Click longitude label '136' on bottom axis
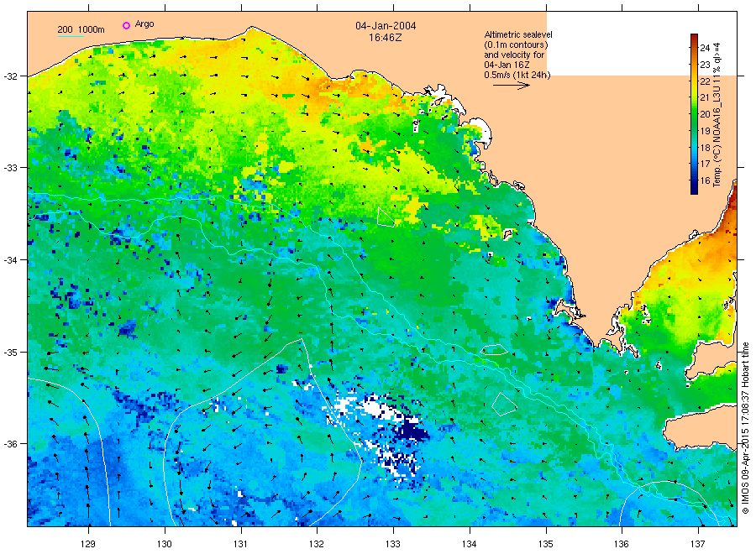This screenshot has width=756, height=554. point(622,544)
